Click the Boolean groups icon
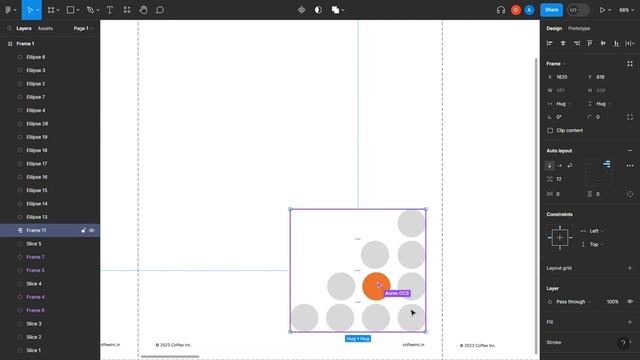640x360 pixels. [335, 10]
